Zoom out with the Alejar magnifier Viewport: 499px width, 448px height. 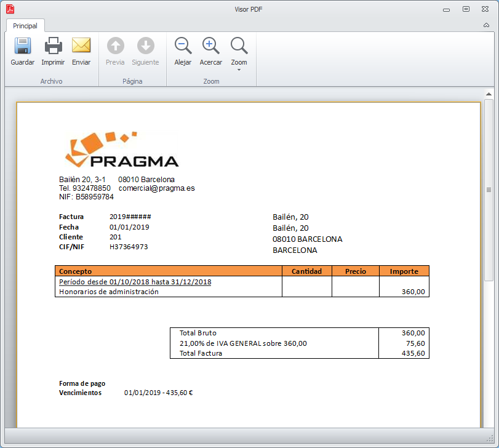coord(183,46)
